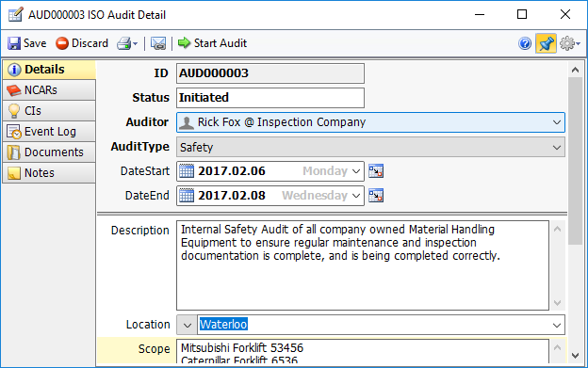
Task: Click the Notes yellow sticky icon
Action: click(14, 173)
